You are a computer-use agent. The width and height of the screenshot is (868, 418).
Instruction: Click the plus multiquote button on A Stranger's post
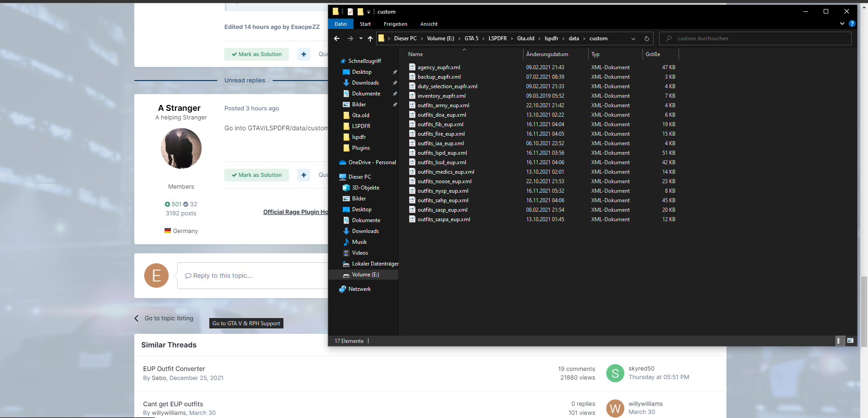[x=304, y=175]
